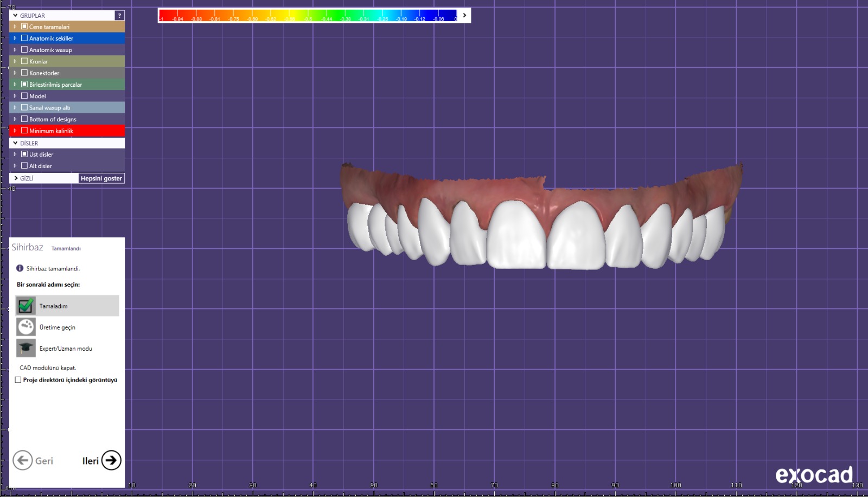
Task: Click the central incisor on the 3D model
Action: point(515,236)
